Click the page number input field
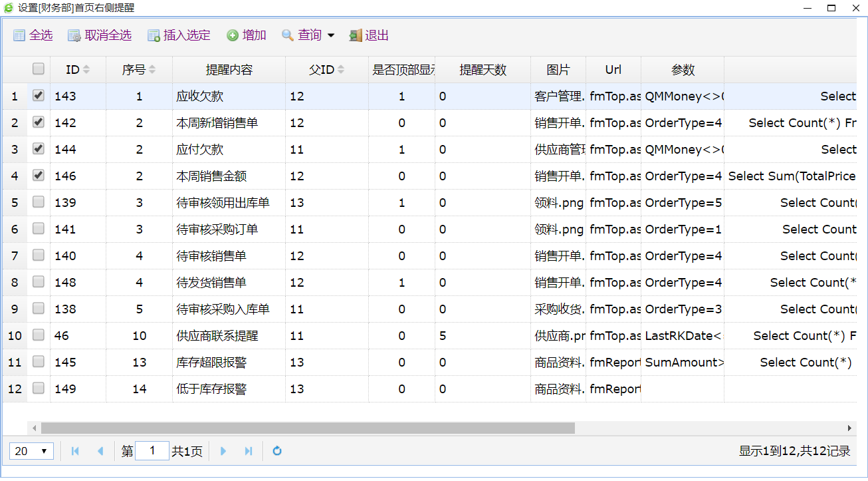The height and width of the screenshot is (481, 868). point(152,451)
